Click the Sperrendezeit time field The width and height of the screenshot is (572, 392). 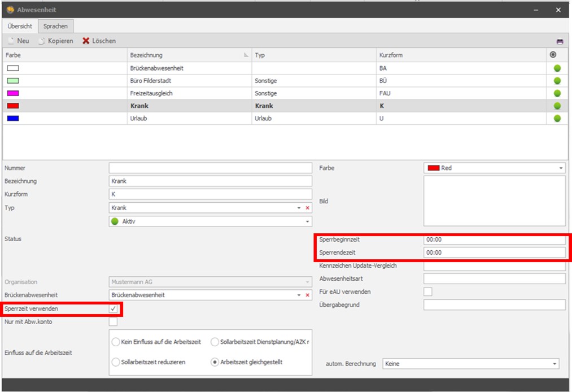494,252
